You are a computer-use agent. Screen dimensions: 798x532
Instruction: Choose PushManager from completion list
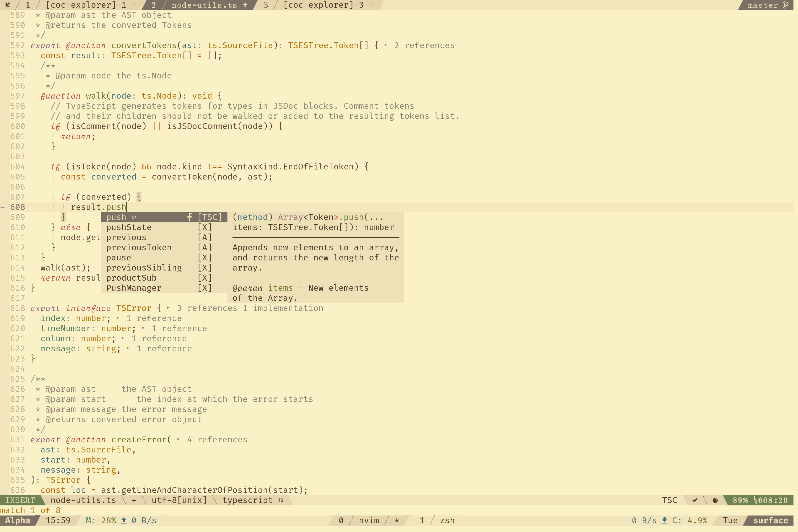click(x=164, y=288)
